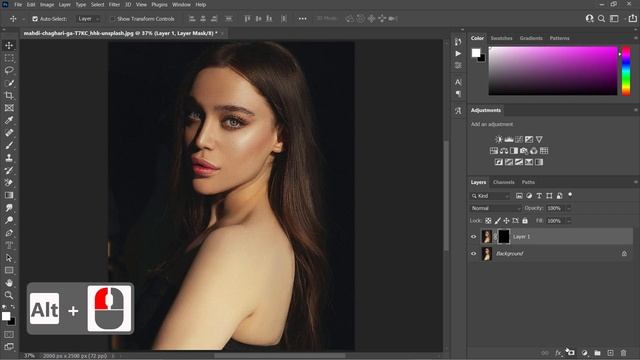This screenshot has height=360, width=640.
Task: Switch to the Gradients tab
Action: [531, 38]
